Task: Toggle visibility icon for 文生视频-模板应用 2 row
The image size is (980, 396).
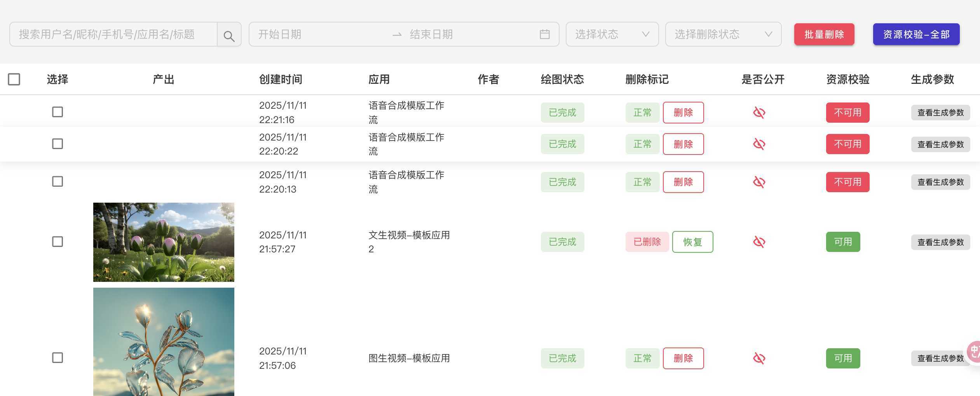Action: [x=759, y=242]
